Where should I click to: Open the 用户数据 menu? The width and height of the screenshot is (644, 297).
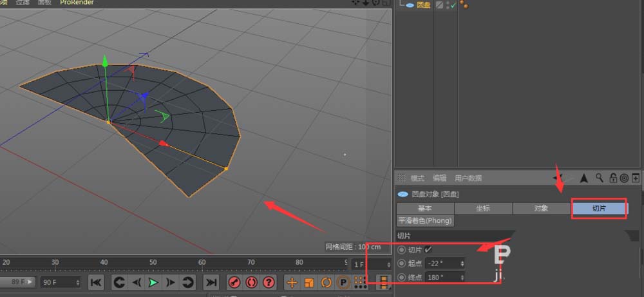(x=468, y=178)
